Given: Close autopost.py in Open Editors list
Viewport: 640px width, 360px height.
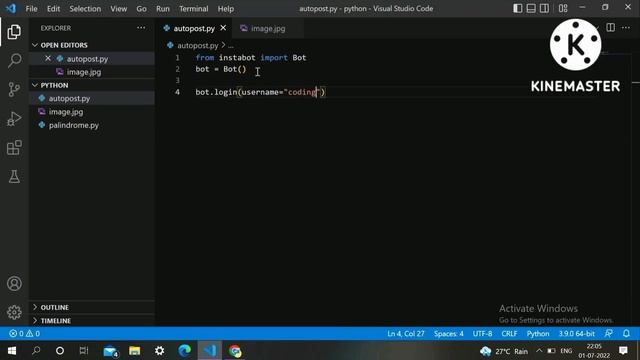Looking at the screenshot, I should point(48,58).
